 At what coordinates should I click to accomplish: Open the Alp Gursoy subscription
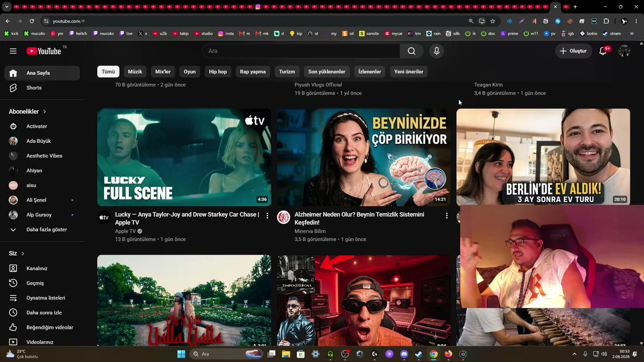42,215
